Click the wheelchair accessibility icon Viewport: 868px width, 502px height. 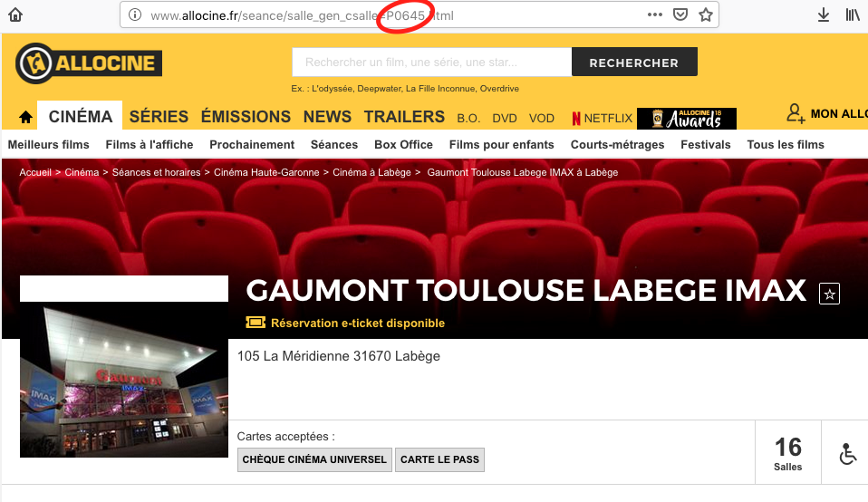(847, 453)
